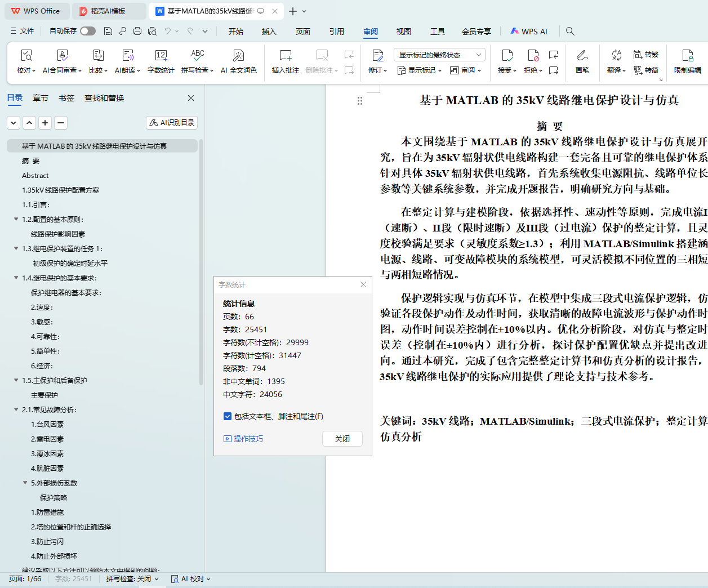Open the 比较 compare documents tool
Screen dimensions: 708x588
(98, 56)
